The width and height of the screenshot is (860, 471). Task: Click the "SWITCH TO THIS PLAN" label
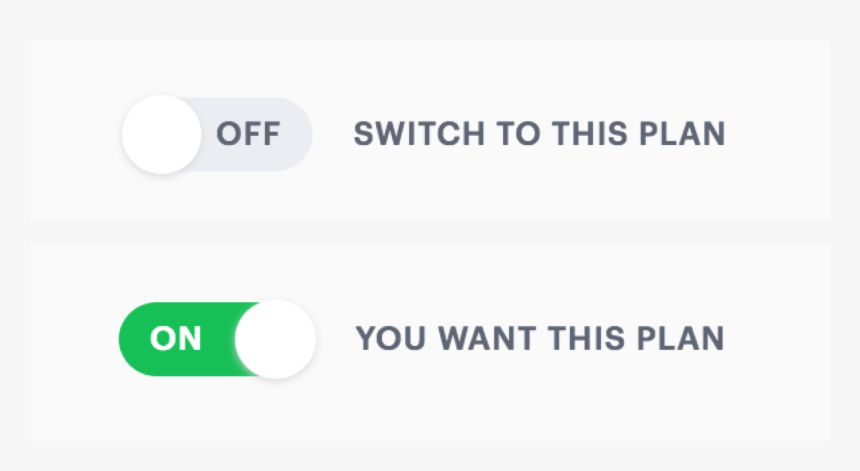pos(539,135)
